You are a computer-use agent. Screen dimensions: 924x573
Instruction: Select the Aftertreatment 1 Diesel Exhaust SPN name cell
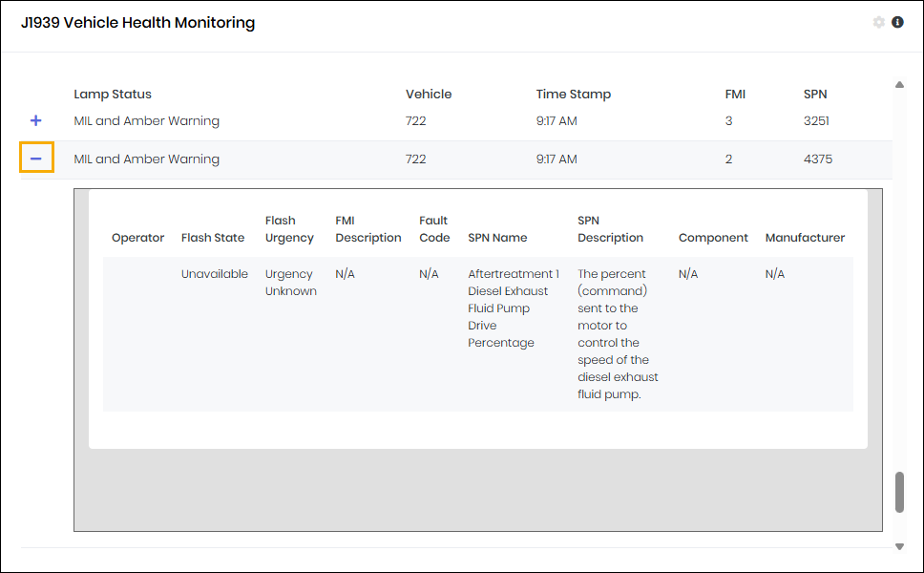513,308
